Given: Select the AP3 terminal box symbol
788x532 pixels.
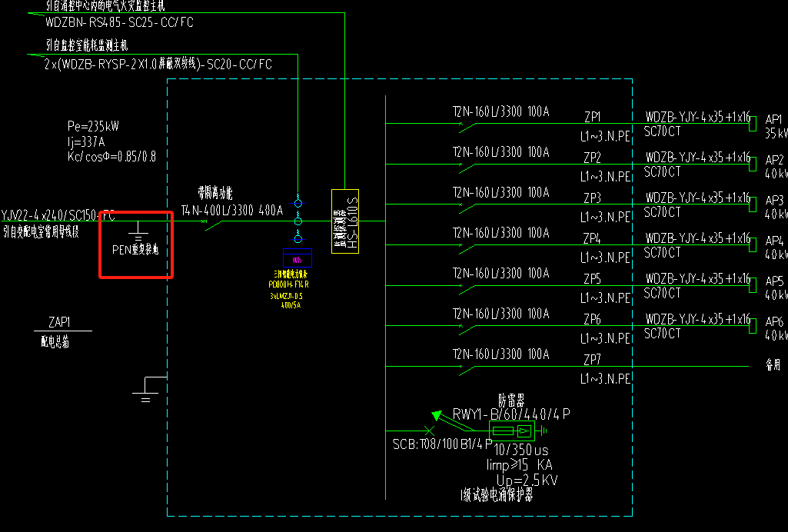Looking at the screenshot, I should pos(753,204).
